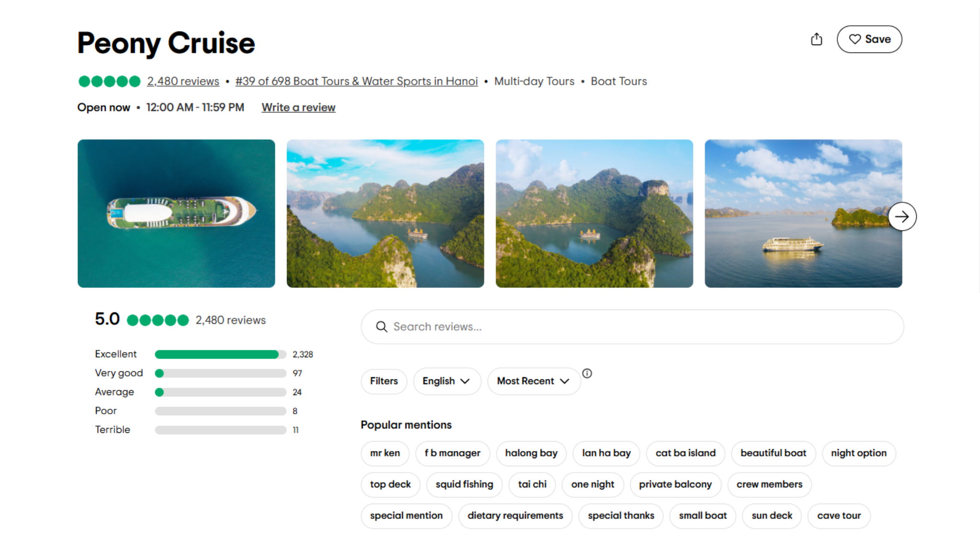Open the '2,480 reviews' link

click(183, 81)
